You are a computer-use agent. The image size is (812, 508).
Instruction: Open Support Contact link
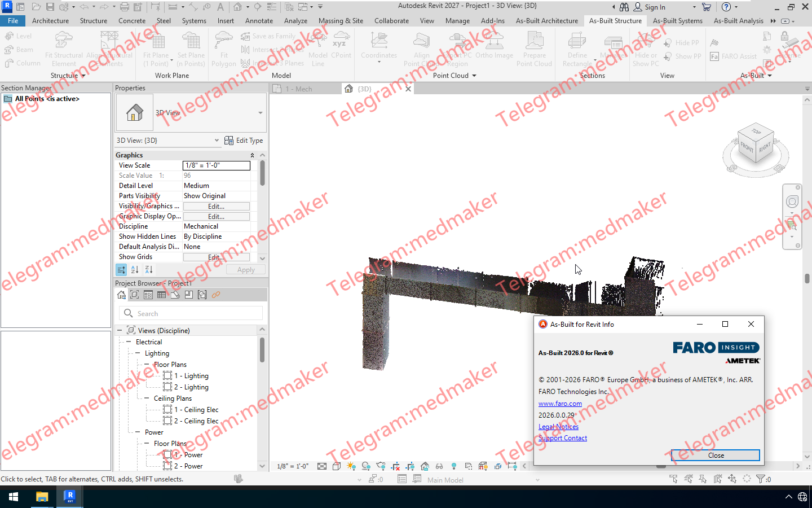[563, 438]
